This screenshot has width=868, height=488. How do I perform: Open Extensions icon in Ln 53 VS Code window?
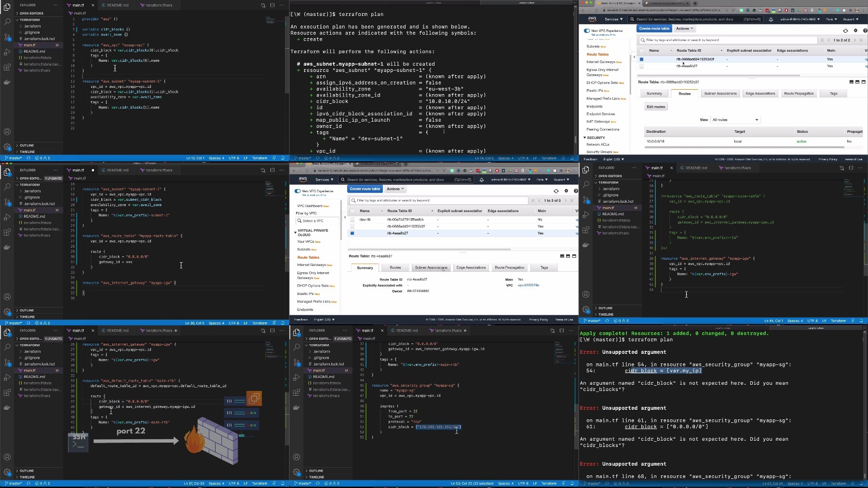[x=297, y=392]
